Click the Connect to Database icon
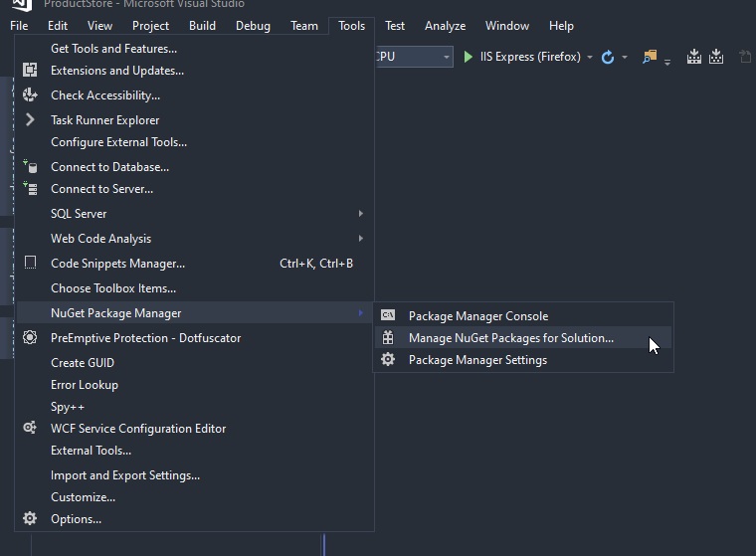The height and width of the screenshot is (556, 756). tap(30, 167)
